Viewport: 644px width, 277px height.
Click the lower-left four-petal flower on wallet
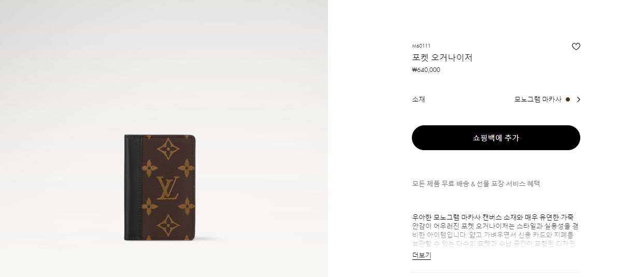(x=149, y=207)
